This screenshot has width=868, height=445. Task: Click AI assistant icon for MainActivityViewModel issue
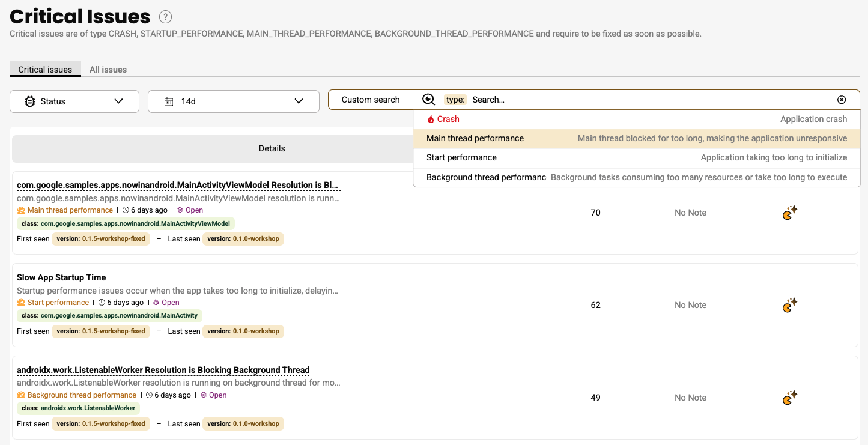click(789, 213)
